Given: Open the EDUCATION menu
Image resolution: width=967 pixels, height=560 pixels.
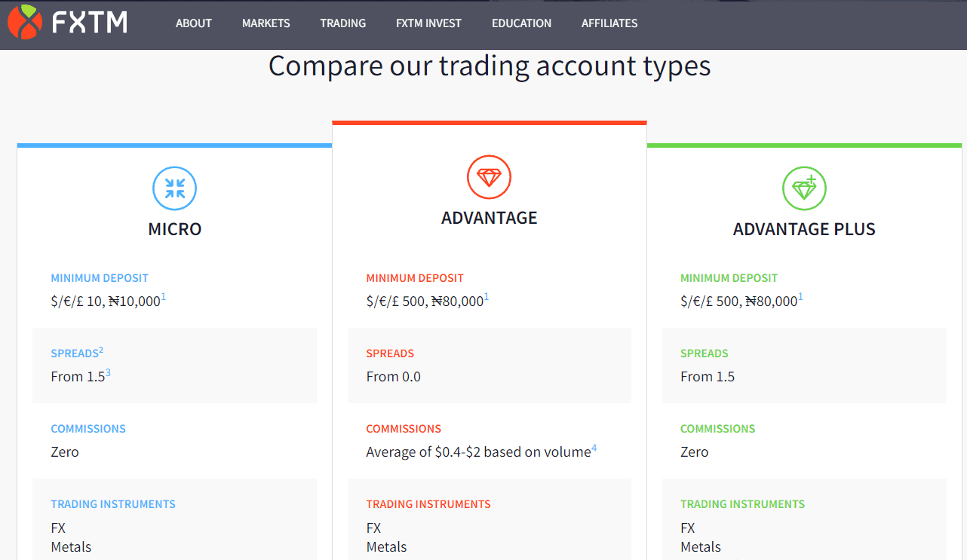Looking at the screenshot, I should coord(521,23).
